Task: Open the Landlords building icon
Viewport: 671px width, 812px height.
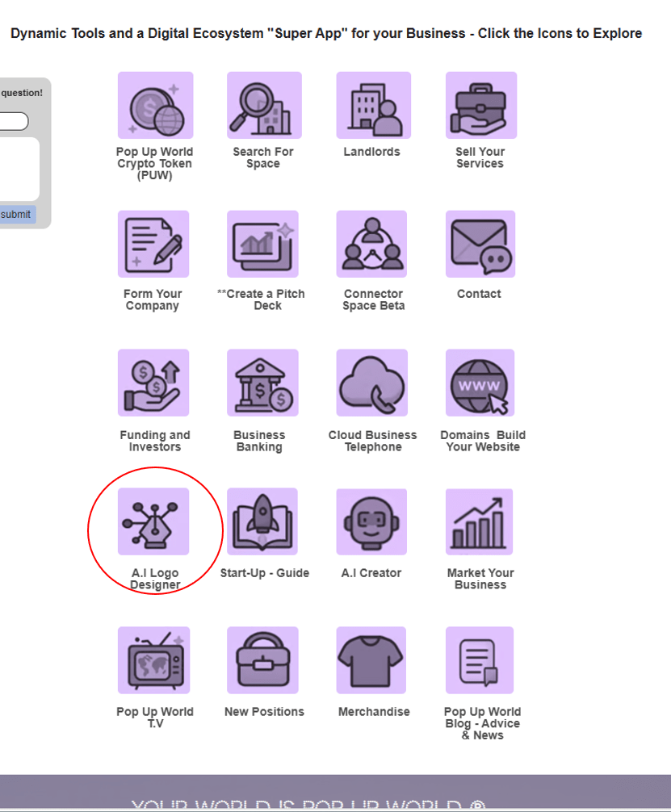Action: click(373, 106)
